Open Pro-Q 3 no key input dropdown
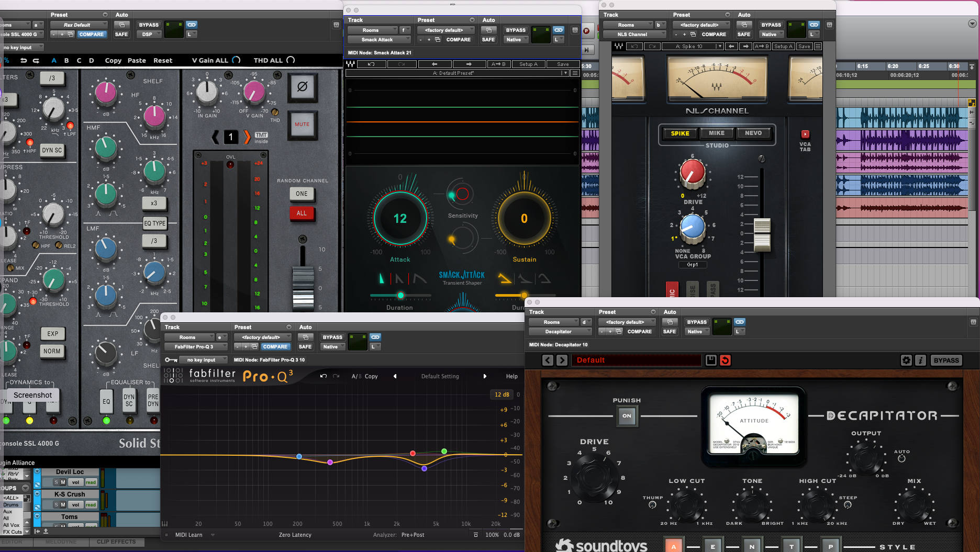Image resolution: width=980 pixels, height=552 pixels. tap(203, 360)
